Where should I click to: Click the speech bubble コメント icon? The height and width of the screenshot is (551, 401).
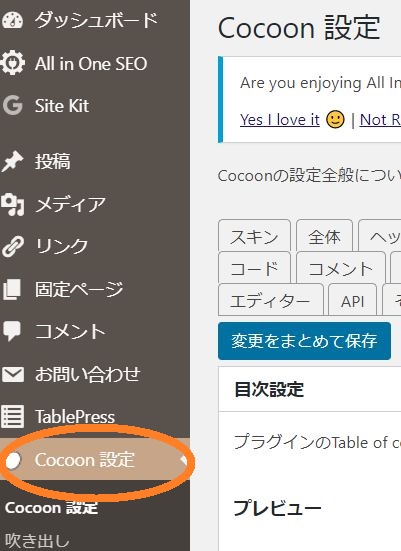tap(13, 331)
